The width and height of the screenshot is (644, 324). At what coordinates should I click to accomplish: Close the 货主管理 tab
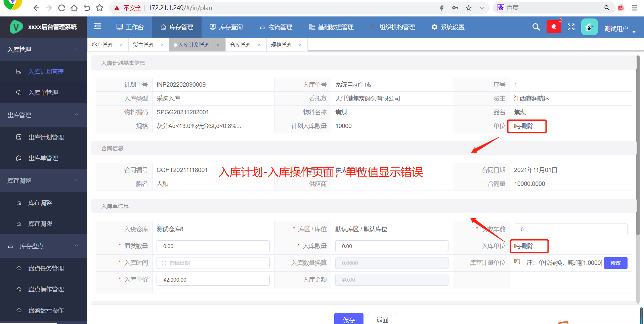[162, 45]
